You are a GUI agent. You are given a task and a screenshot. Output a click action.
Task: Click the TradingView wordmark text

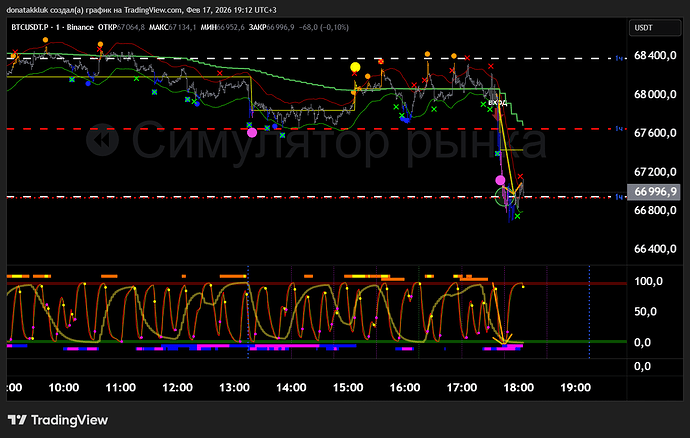click(x=70, y=420)
